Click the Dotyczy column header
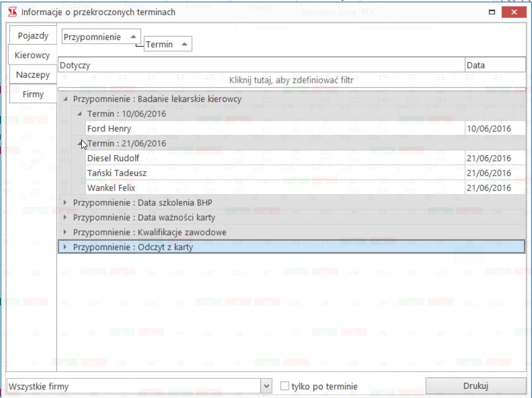Screen dimensions: 532x398 (x=261, y=65)
